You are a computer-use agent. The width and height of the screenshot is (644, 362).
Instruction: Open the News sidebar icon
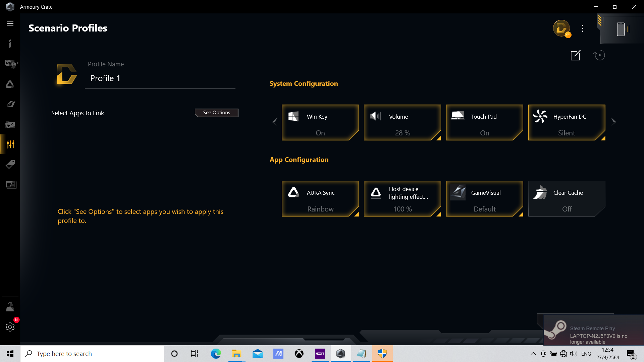[x=11, y=185]
